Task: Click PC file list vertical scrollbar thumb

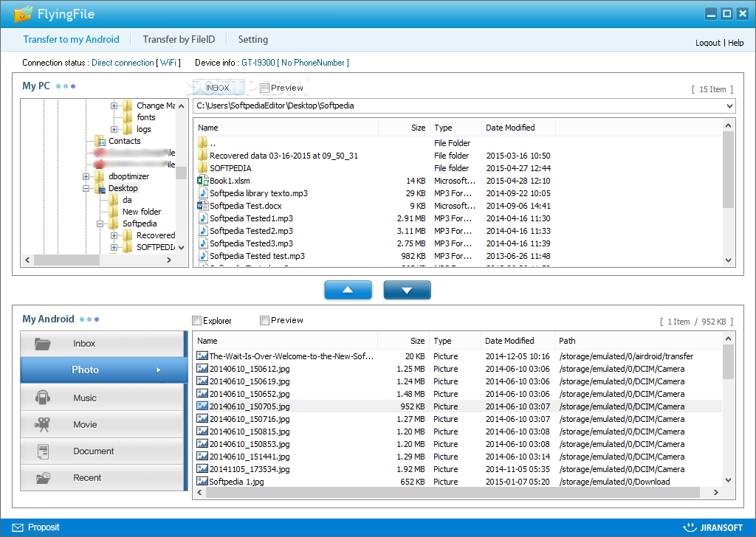Action: click(x=728, y=170)
